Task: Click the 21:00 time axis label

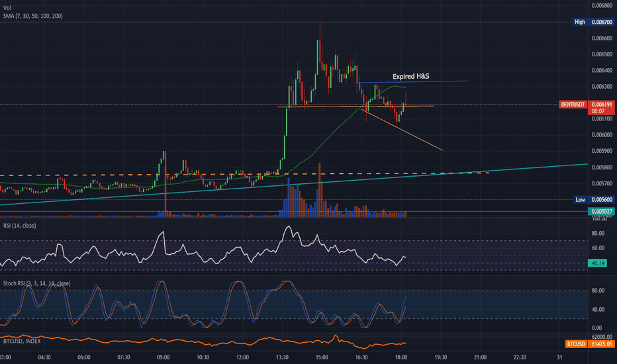Action: (x=480, y=357)
